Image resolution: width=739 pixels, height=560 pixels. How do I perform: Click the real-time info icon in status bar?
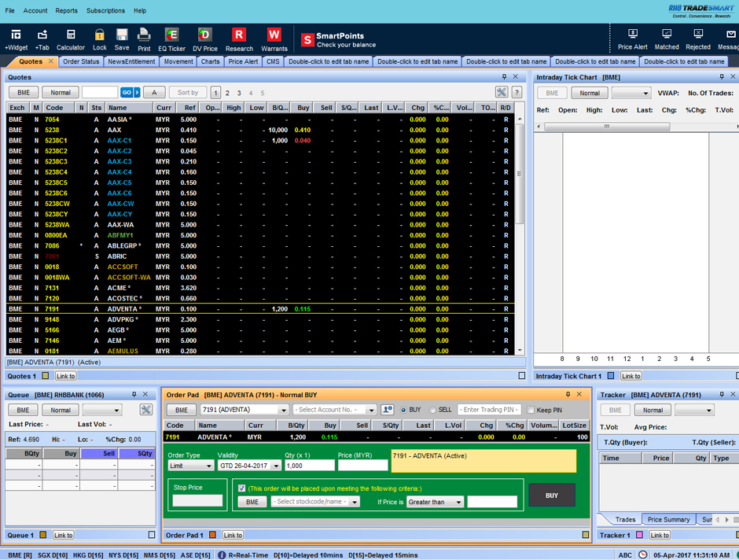(x=222, y=554)
